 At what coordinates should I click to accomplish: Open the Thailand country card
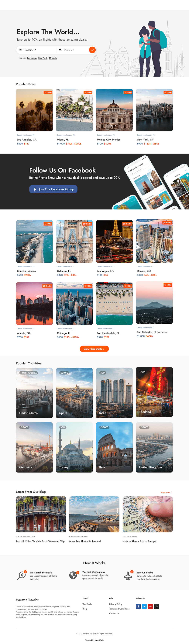pyautogui.click(x=154, y=392)
